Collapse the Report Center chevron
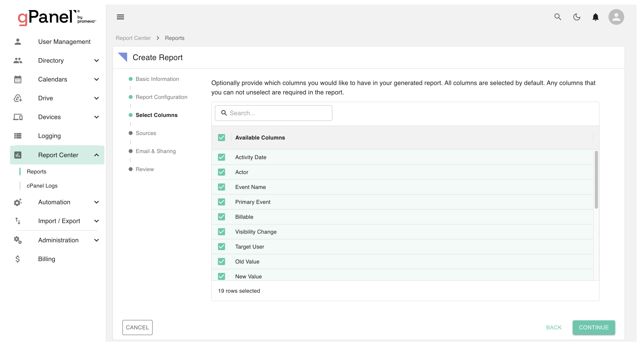The width and height of the screenshot is (644, 346). (x=96, y=155)
